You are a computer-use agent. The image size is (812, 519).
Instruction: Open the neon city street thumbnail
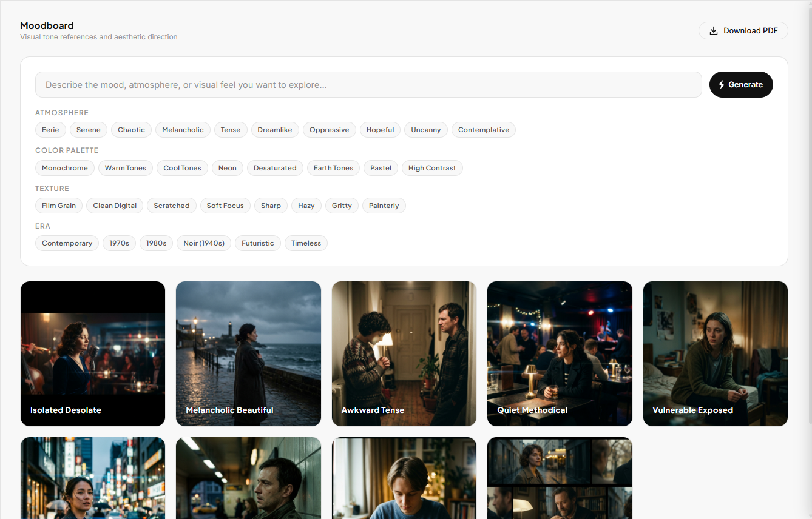pyautogui.click(x=93, y=478)
